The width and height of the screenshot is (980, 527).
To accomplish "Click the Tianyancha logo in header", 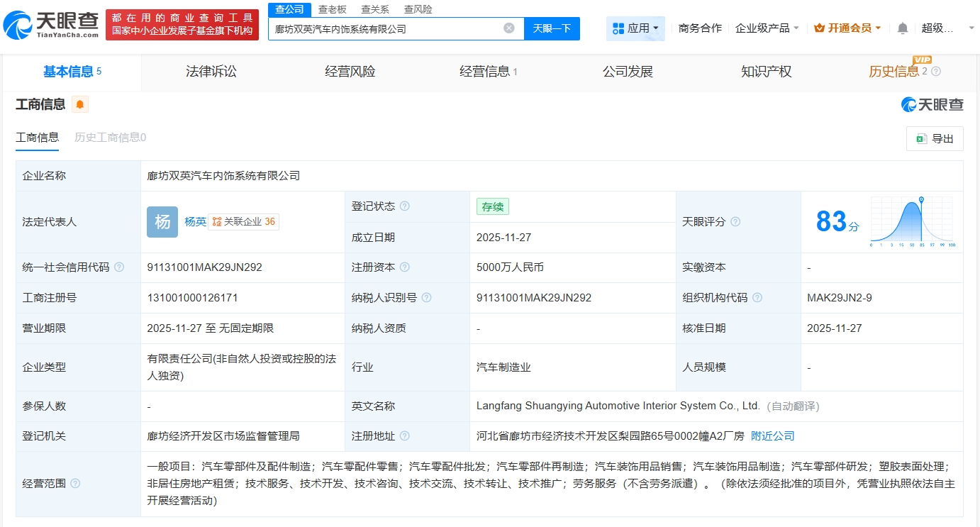I will click(51, 24).
